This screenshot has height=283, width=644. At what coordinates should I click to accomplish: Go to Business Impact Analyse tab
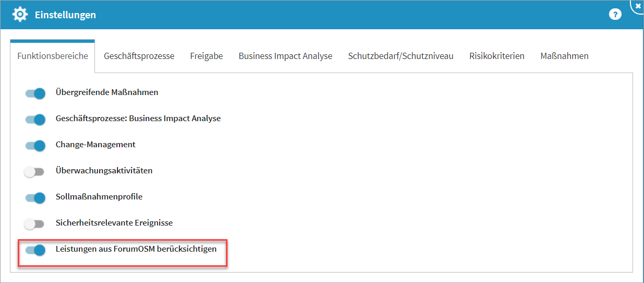point(285,56)
